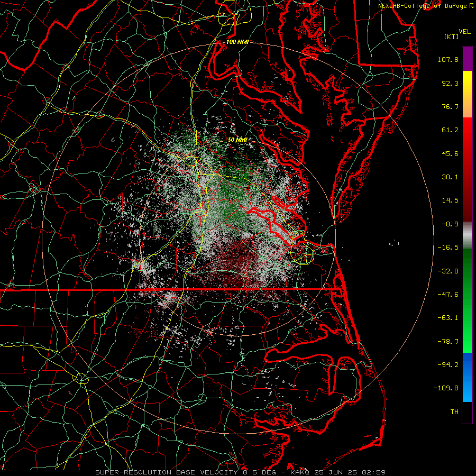Pick the black TH segment of color bar

[467, 412]
